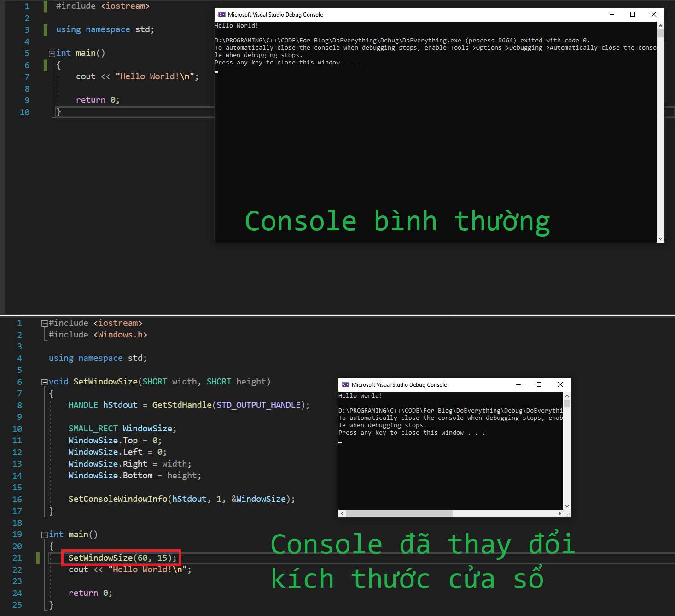Maximize the top Debug Console window
The image size is (675, 616).
click(x=633, y=14)
